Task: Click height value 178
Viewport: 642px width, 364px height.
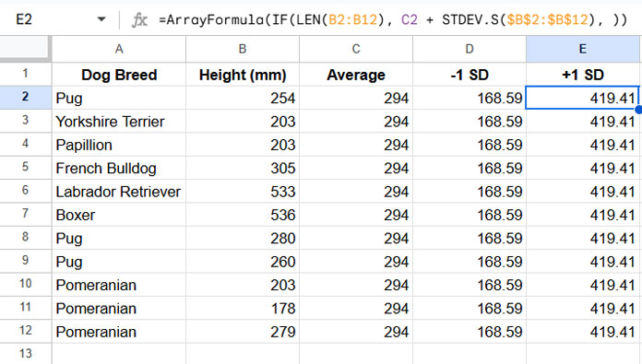Action: coord(243,308)
